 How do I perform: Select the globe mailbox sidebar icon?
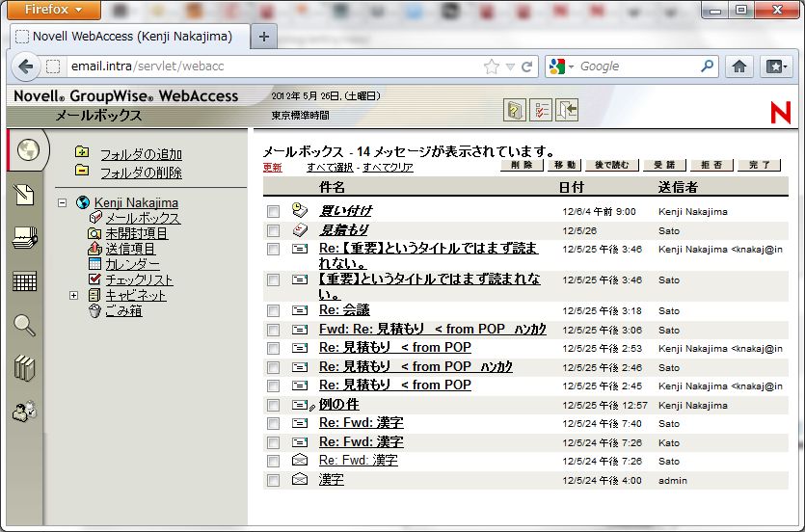point(28,150)
